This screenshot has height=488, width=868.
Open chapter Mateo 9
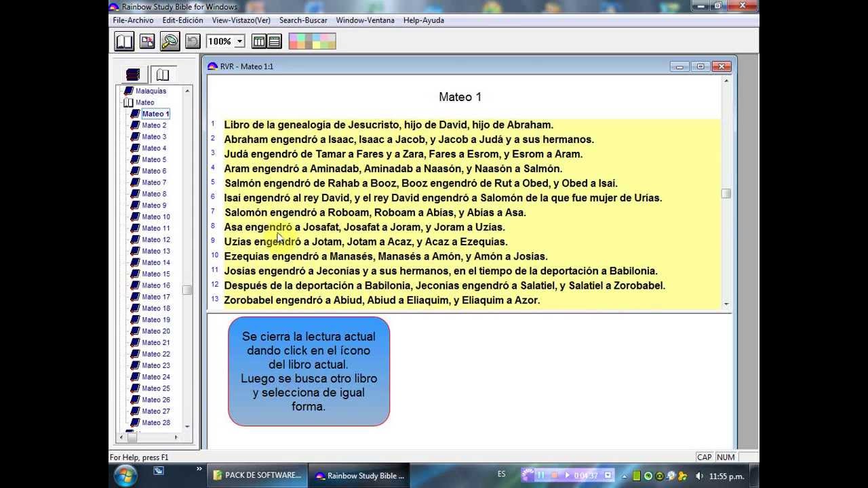pos(154,205)
